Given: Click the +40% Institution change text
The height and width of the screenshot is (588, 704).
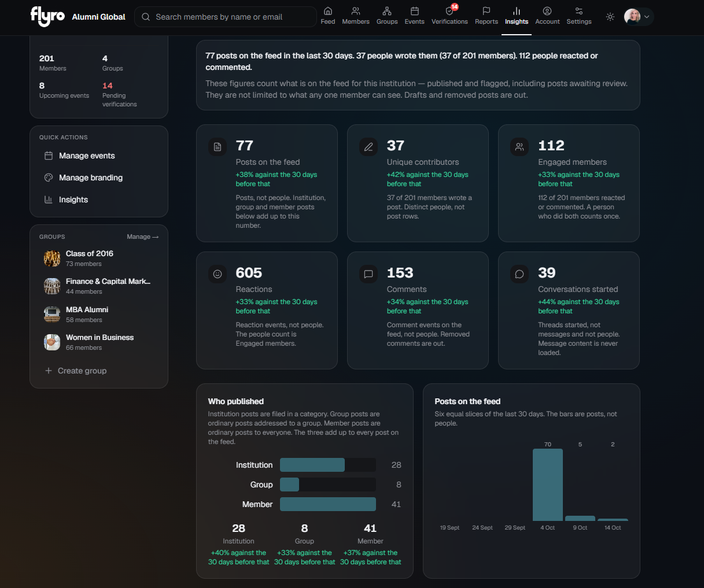Looking at the screenshot, I should click(238, 557).
